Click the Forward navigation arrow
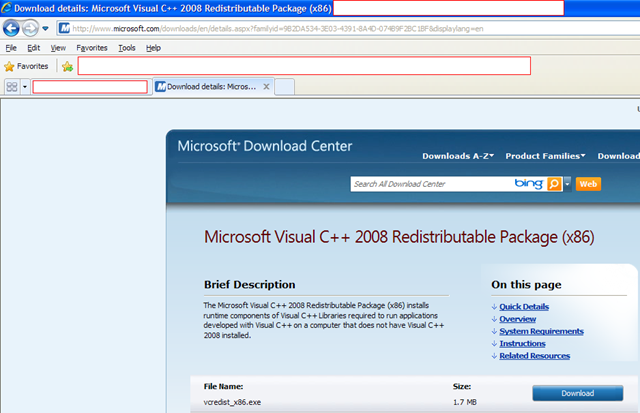This screenshot has height=413, width=640. pyautogui.click(x=30, y=29)
